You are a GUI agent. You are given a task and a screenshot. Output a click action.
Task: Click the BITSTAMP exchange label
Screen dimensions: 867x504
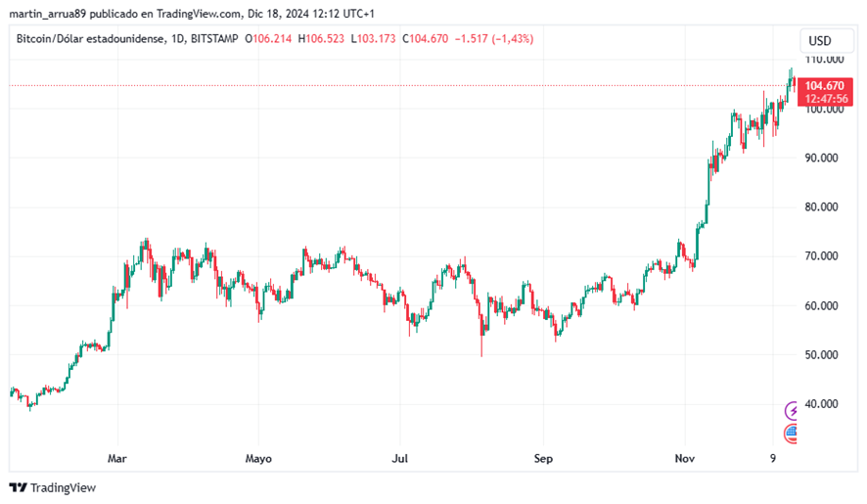coord(214,39)
